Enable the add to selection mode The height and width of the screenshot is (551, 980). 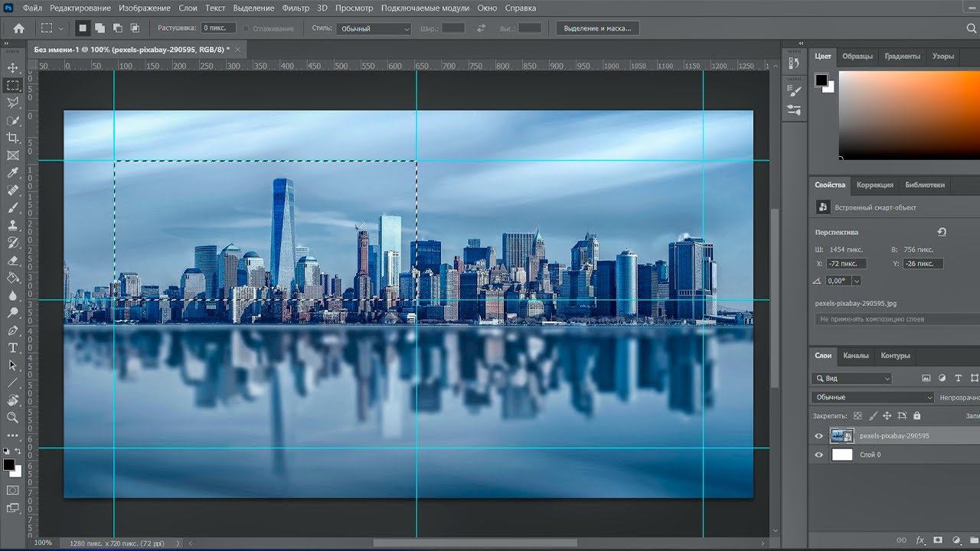pos(100,28)
